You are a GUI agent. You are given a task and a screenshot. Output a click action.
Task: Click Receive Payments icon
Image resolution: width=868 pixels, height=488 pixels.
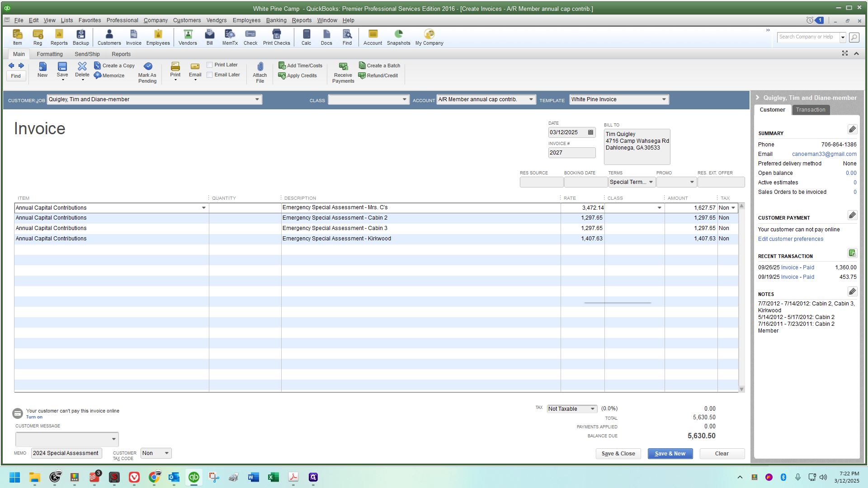coord(343,72)
